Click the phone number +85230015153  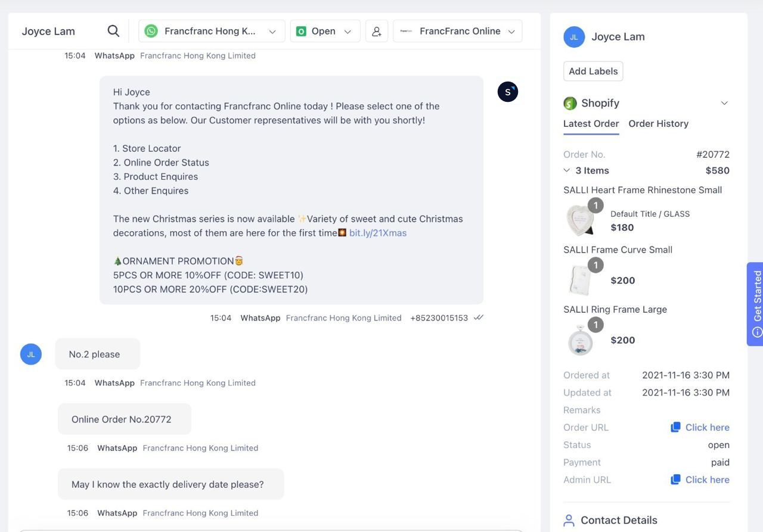439,318
